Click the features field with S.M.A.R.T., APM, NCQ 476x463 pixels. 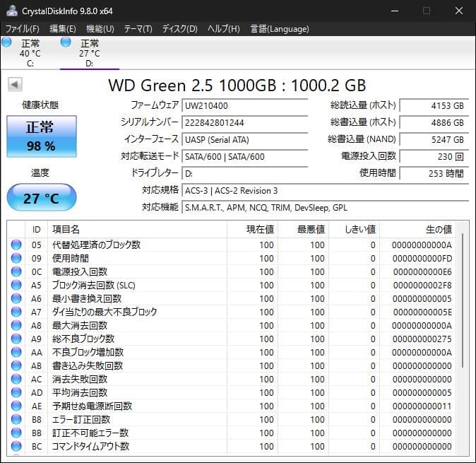click(x=326, y=208)
